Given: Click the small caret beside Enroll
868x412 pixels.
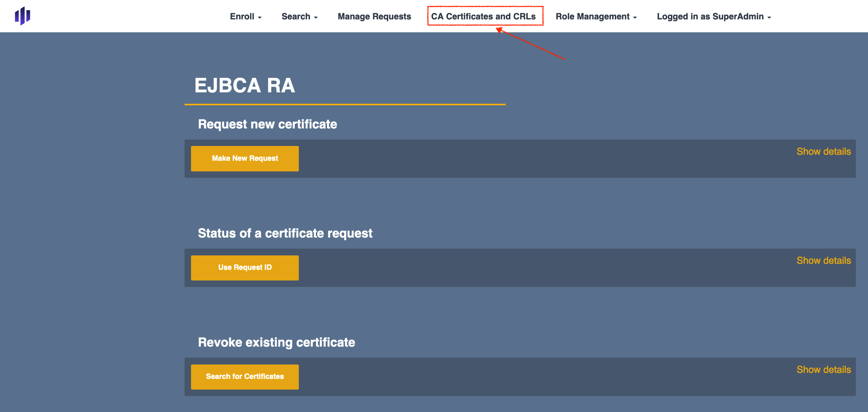Looking at the screenshot, I should [260, 17].
